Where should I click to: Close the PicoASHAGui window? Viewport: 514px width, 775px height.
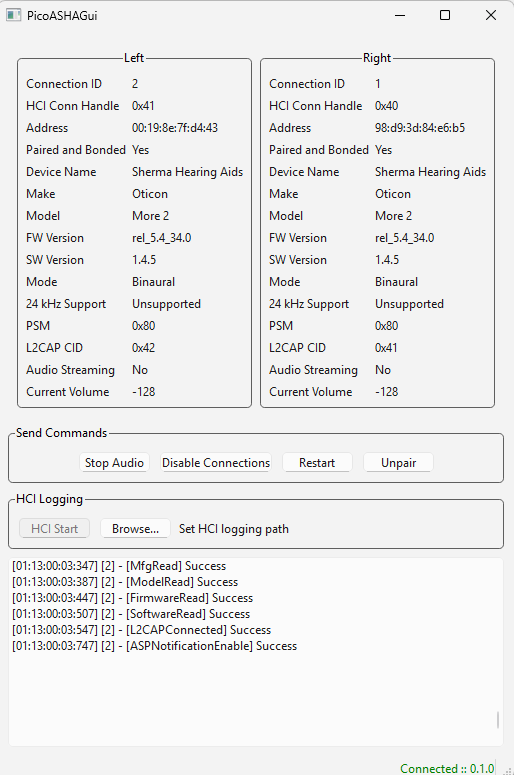coord(491,15)
